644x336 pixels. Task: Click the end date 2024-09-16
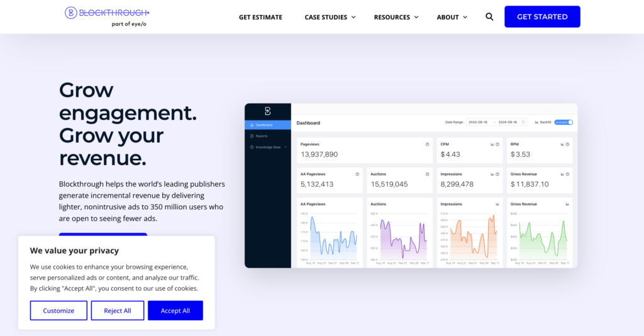(x=508, y=122)
